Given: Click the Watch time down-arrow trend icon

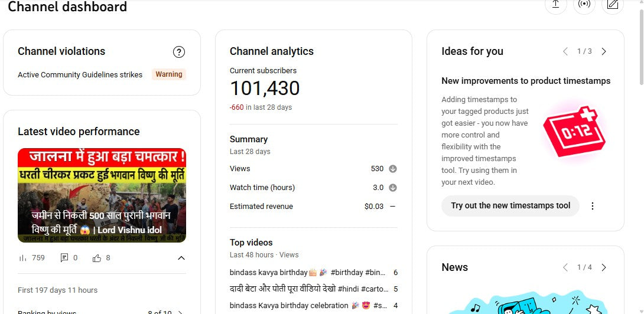Looking at the screenshot, I should 393,188.
